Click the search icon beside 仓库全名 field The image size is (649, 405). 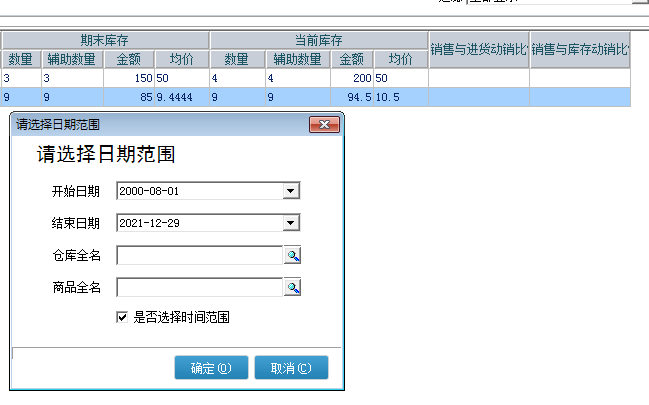[x=293, y=256]
